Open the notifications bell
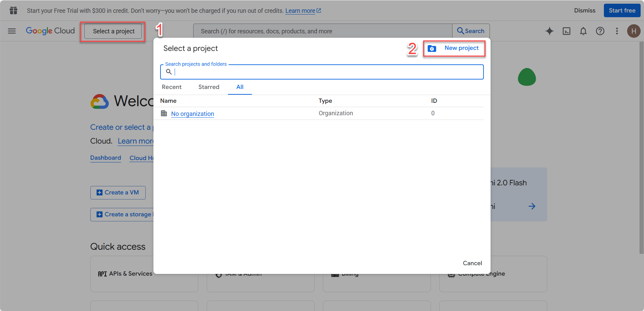 coord(583,31)
